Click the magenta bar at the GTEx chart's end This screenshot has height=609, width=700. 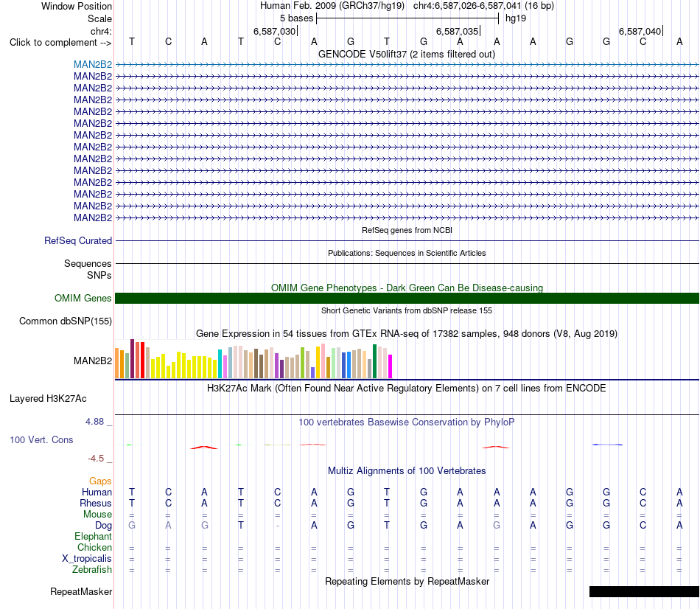click(391, 366)
